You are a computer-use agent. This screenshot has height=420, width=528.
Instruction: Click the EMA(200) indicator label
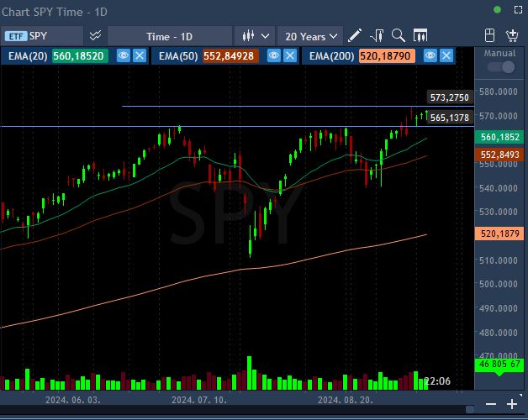tap(332, 56)
